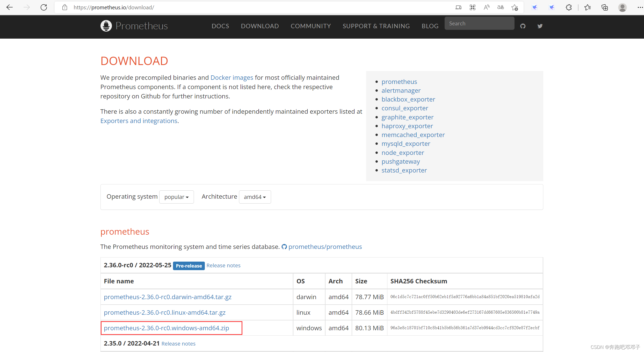Add this page to favorites
The image size is (644, 352).
515,7
